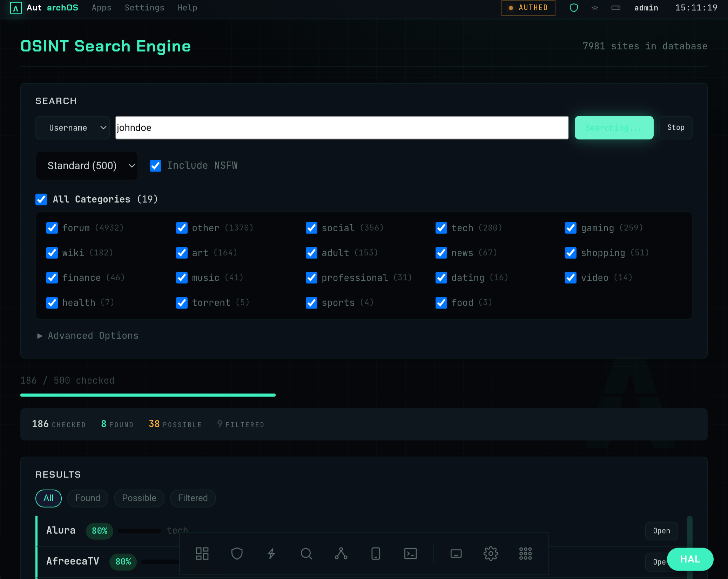Click the AUTHED status badge
The image size is (728, 579).
pos(528,8)
